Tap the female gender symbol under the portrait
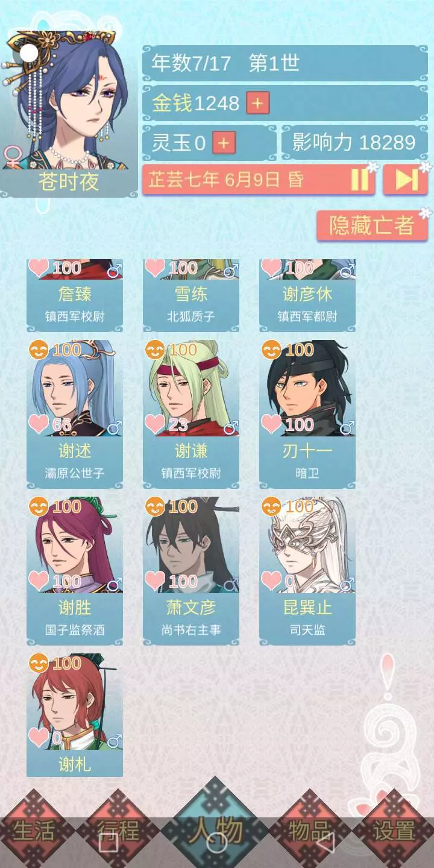Viewport: 434px width, 868px height. pyautogui.click(x=12, y=157)
